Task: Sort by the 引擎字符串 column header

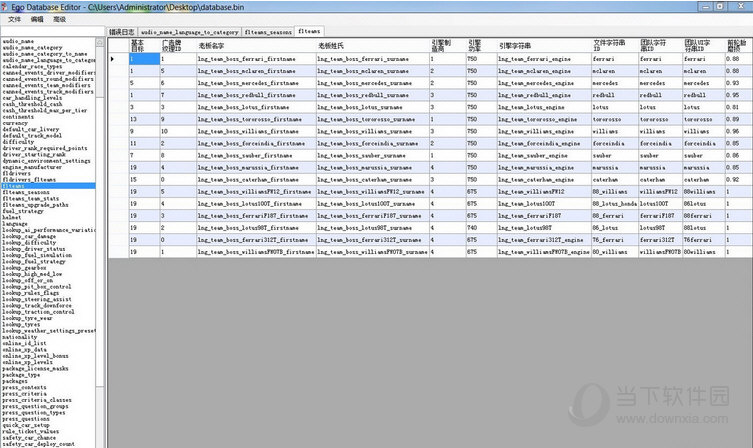Action: pos(544,46)
